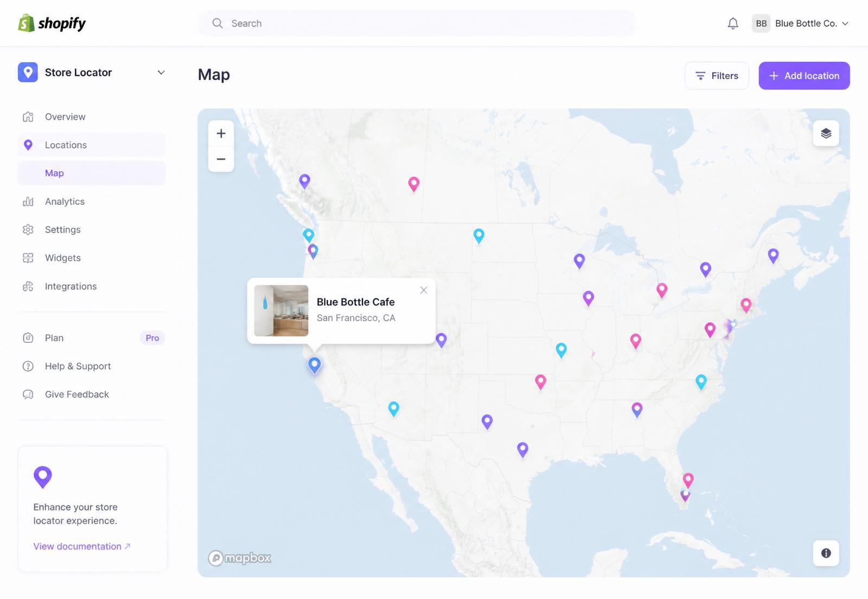Click the pink pin near Boston
This screenshot has height=599, width=868.
[x=746, y=305]
